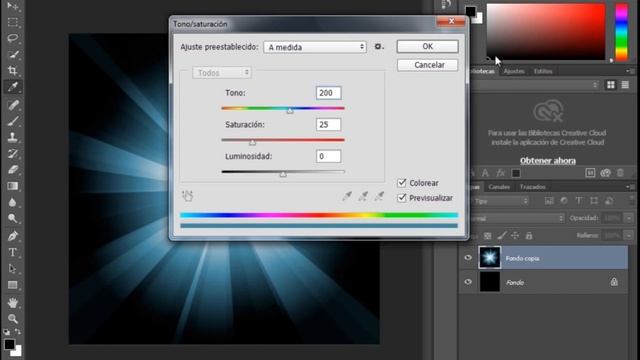Click the Saturación slider handle
The image size is (640, 360).
252,142
